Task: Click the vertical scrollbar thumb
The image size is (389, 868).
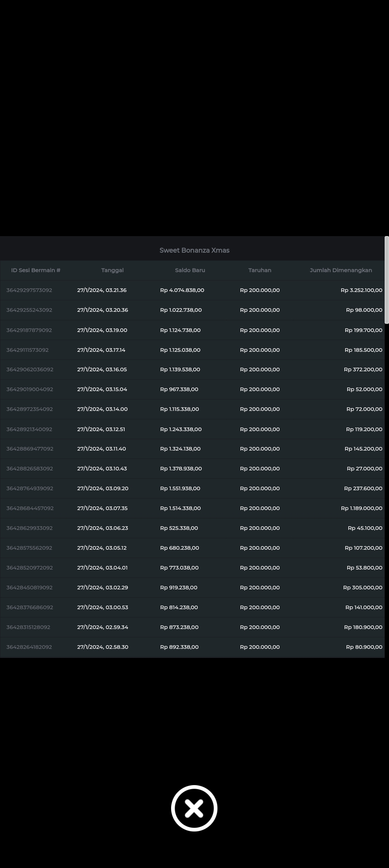Action: pyautogui.click(x=386, y=280)
